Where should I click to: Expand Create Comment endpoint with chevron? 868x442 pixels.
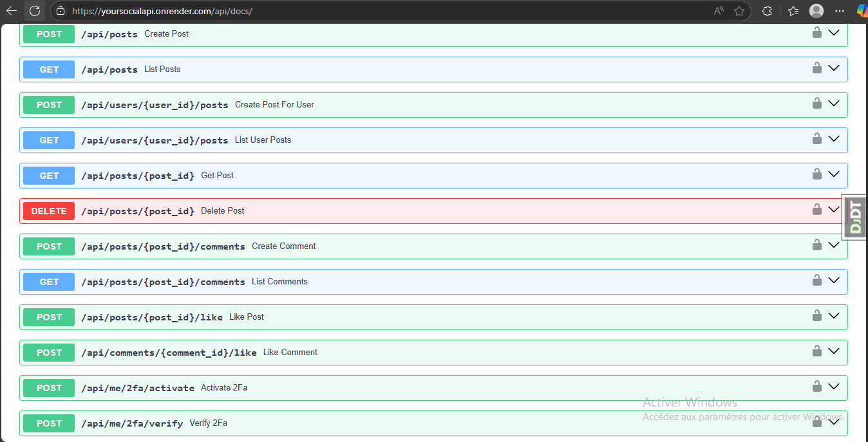tap(834, 245)
